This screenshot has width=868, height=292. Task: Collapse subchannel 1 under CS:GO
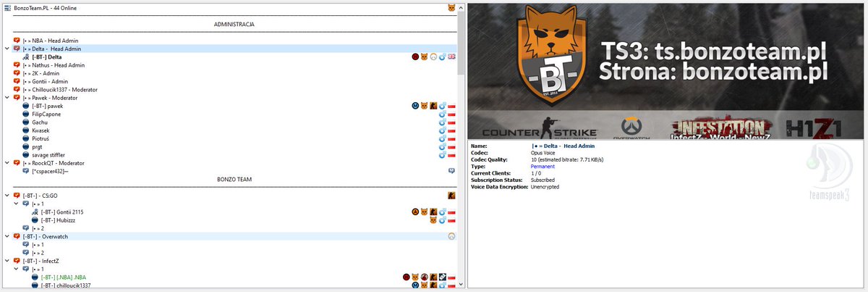click(x=17, y=204)
